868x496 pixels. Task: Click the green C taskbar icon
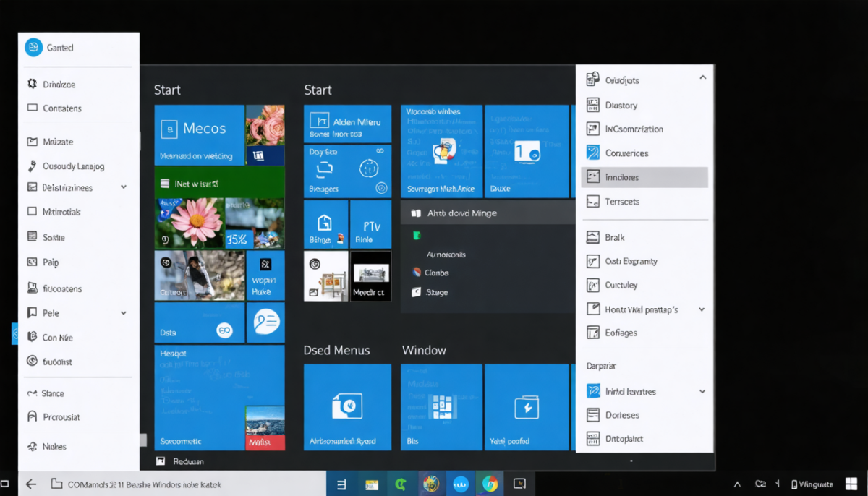pyautogui.click(x=401, y=484)
